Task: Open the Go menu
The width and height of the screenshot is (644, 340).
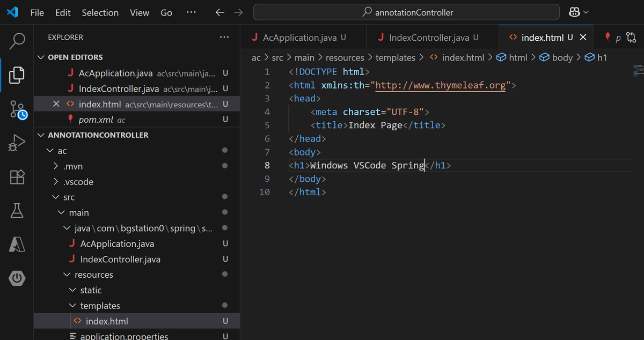Action: point(166,12)
